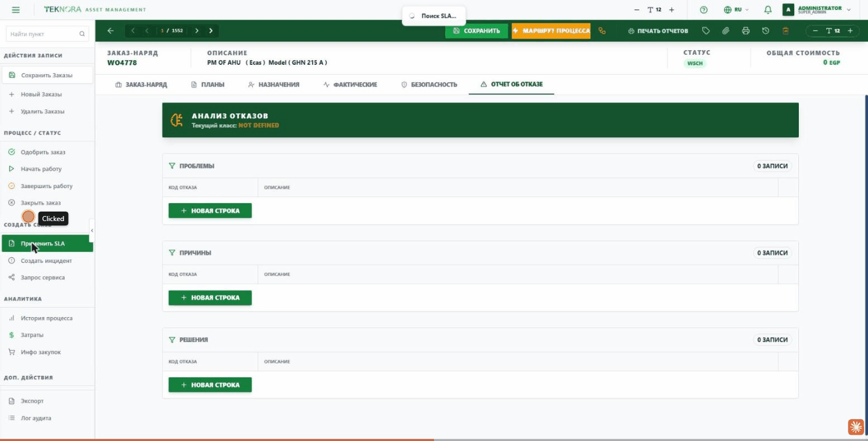Switch to Планы tab
The height and width of the screenshot is (441, 868).
click(208, 84)
